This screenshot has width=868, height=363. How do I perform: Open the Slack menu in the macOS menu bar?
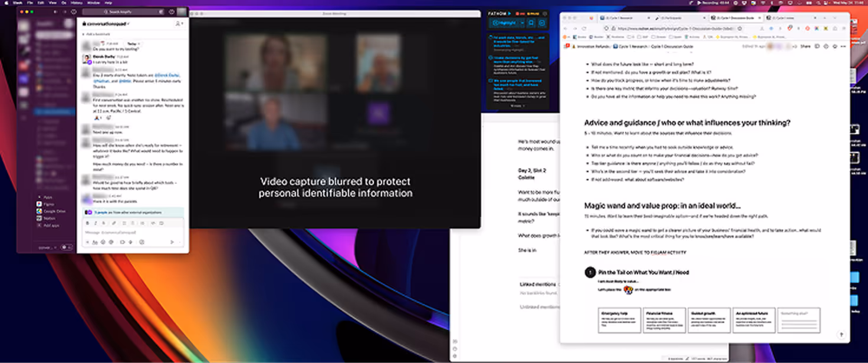[x=17, y=2]
